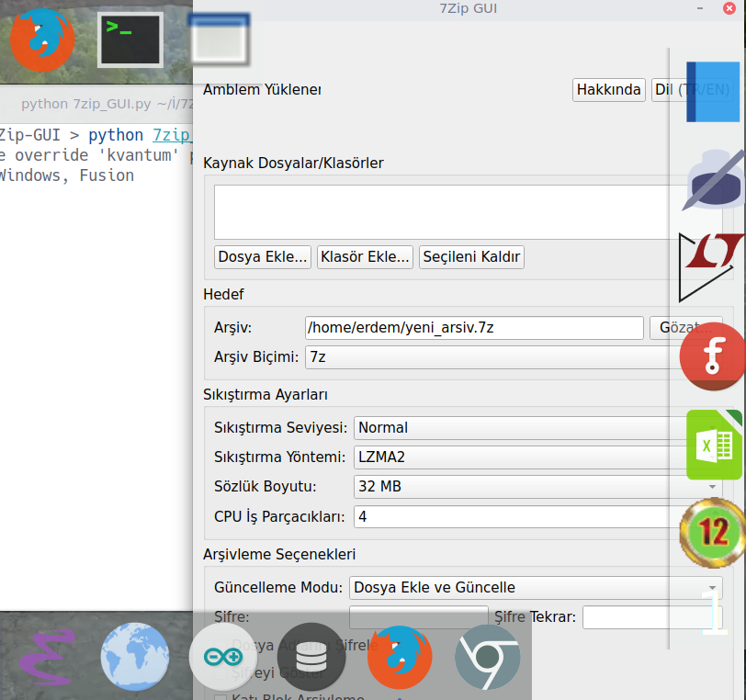This screenshot has width=746, height=700.
Task: Click Seçileni Kaldır button
Action: click(471, 257)
